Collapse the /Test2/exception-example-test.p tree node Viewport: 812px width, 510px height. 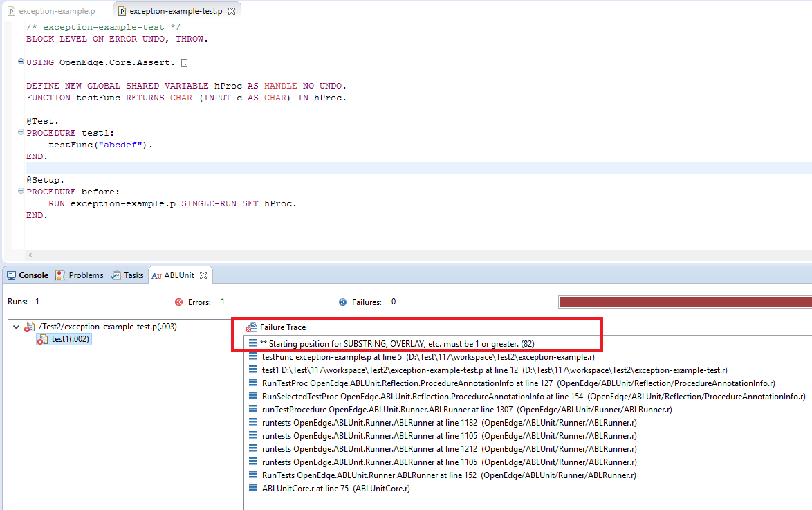point(16,327)
